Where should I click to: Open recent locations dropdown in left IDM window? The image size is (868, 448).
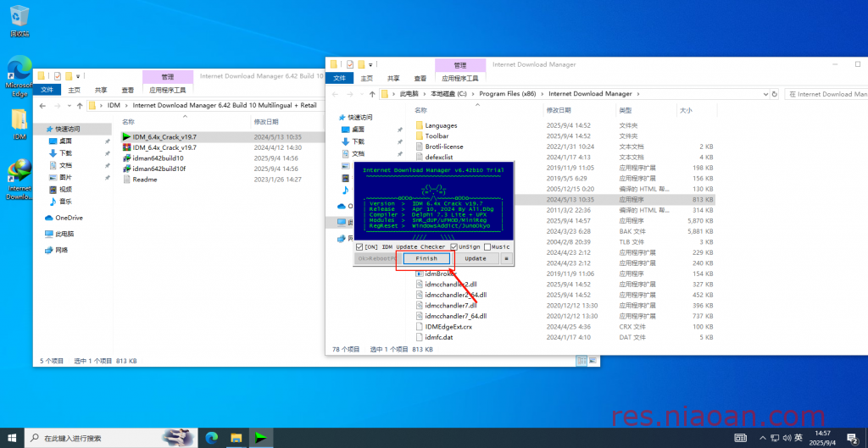click(70, 105)
